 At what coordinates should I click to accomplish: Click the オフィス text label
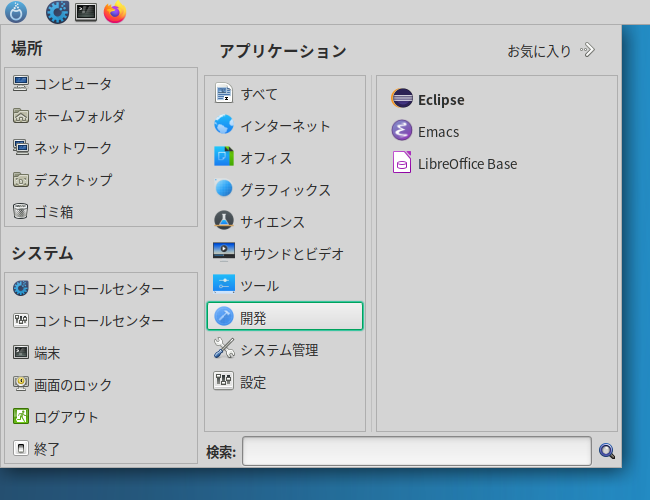(x=266, y=158)
